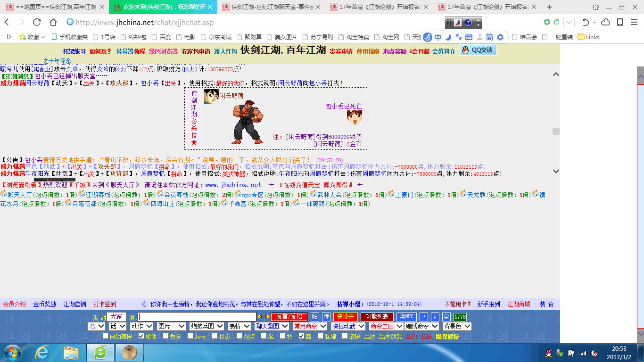Click the 全 button
644x362 pixels.
446,317
